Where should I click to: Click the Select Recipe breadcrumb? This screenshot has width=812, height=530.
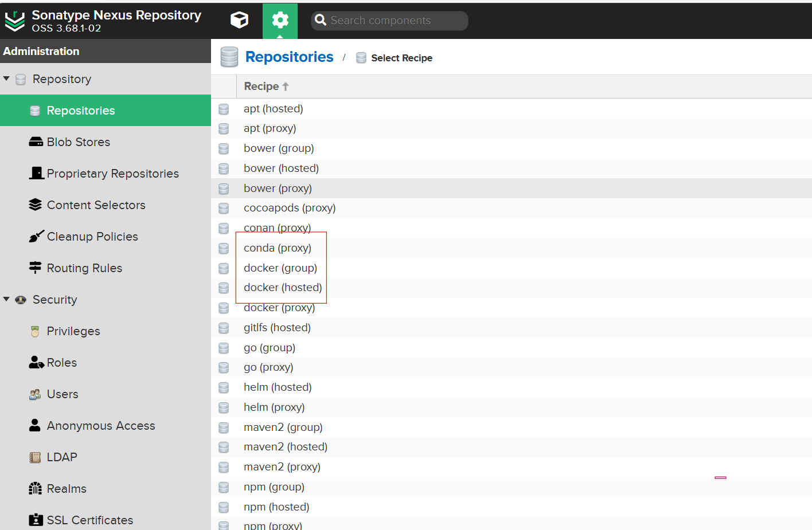click(x=401, y=58)
